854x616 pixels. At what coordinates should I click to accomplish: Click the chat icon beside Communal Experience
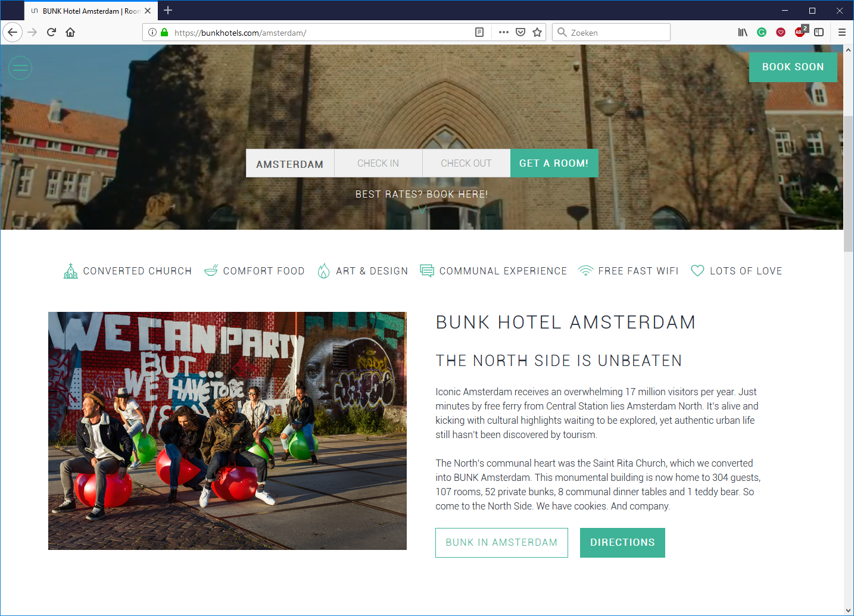coord(427,271)
